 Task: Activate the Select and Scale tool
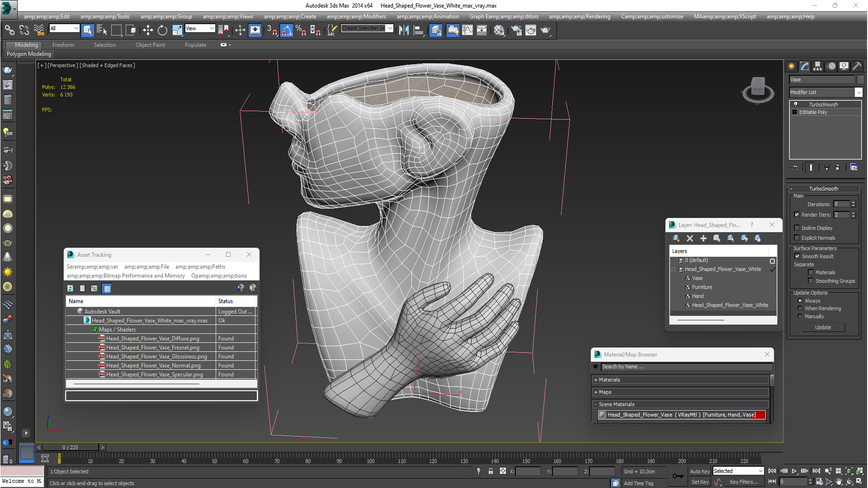click(177, 30)
